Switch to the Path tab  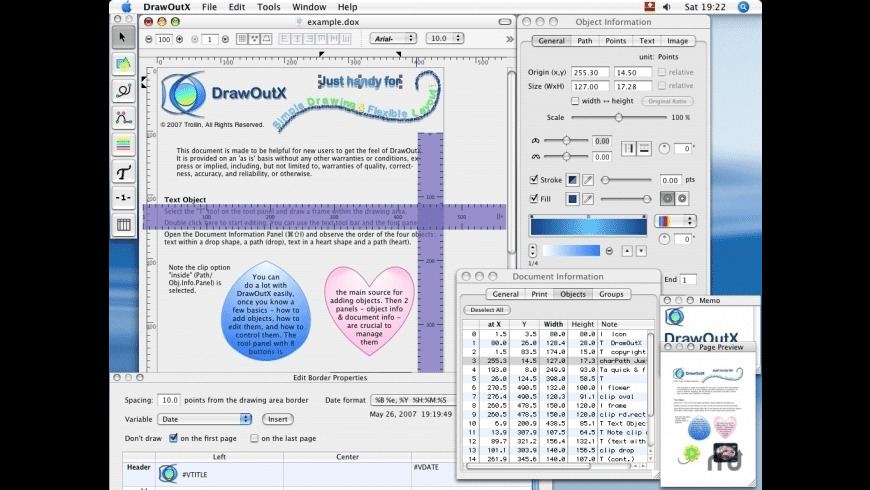click(x=584, y=41)
